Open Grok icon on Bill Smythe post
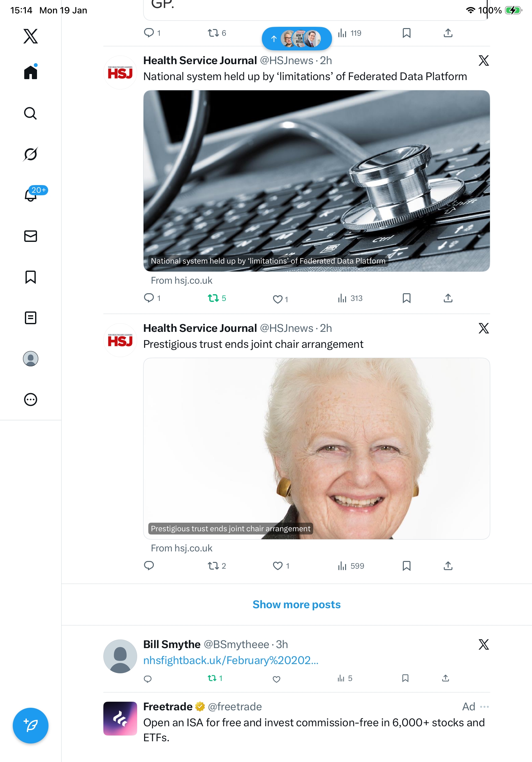This screenshot has height=762, width=532. pos(484,644)
